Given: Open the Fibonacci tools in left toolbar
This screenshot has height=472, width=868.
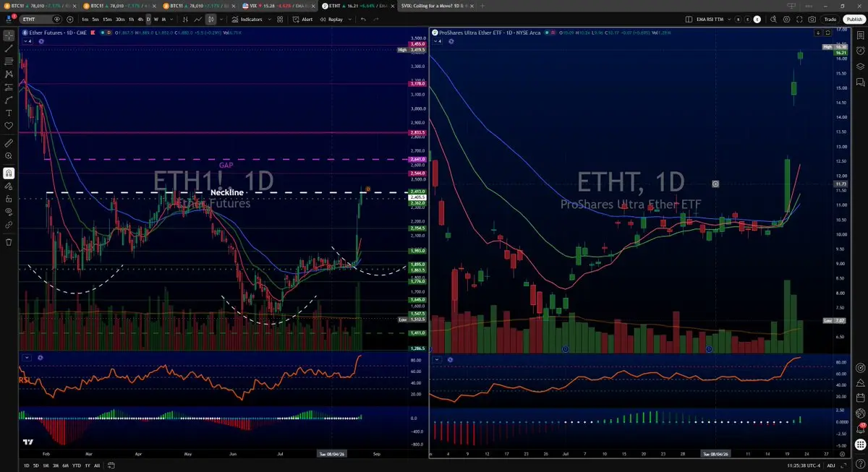Looking at the screenshot, I should [x=9, y=61].
